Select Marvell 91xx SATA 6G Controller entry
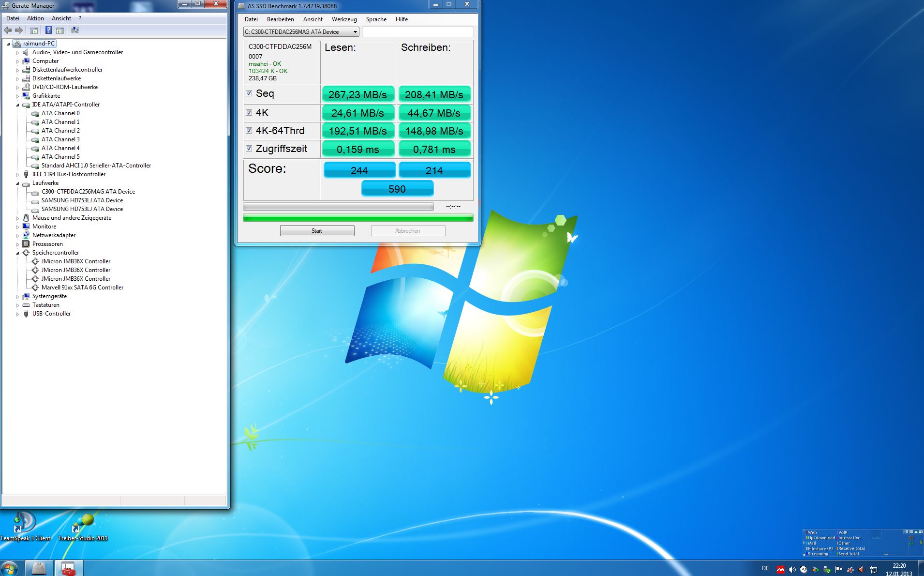The width and height of the screenshot is (924, 576). pyautogui.click(x=82, y=288)
